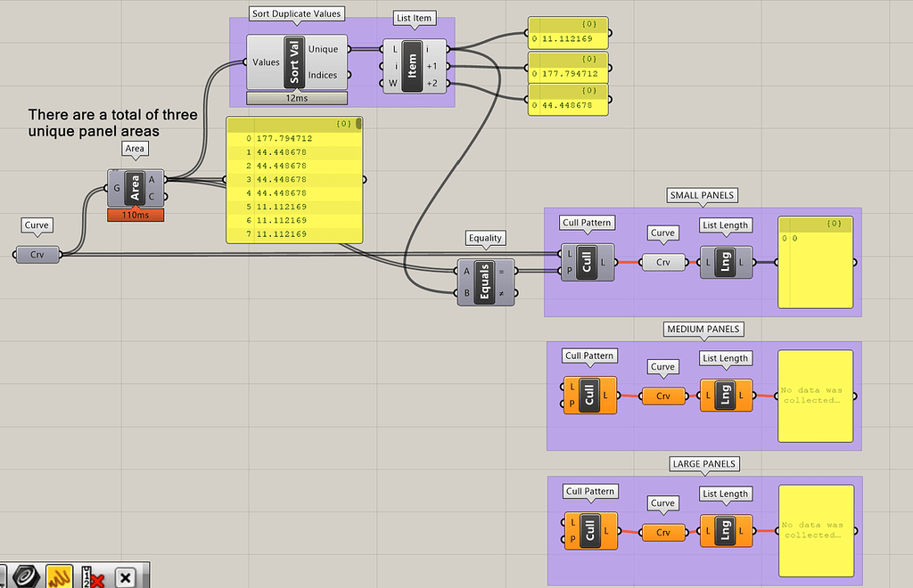Click the scrollbar grip on the area list panel
This screenshot has height=588, width=913.
(358, 123)
